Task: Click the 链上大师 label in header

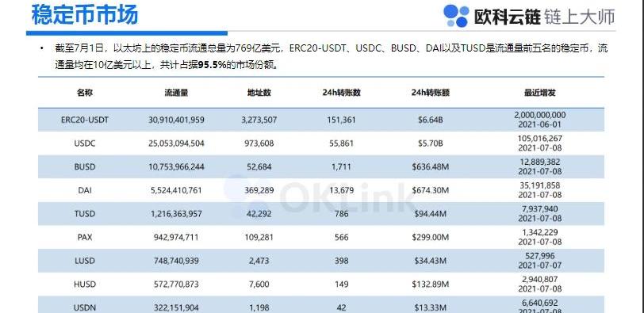Action: pyautogui.click(x=580, y=17)
